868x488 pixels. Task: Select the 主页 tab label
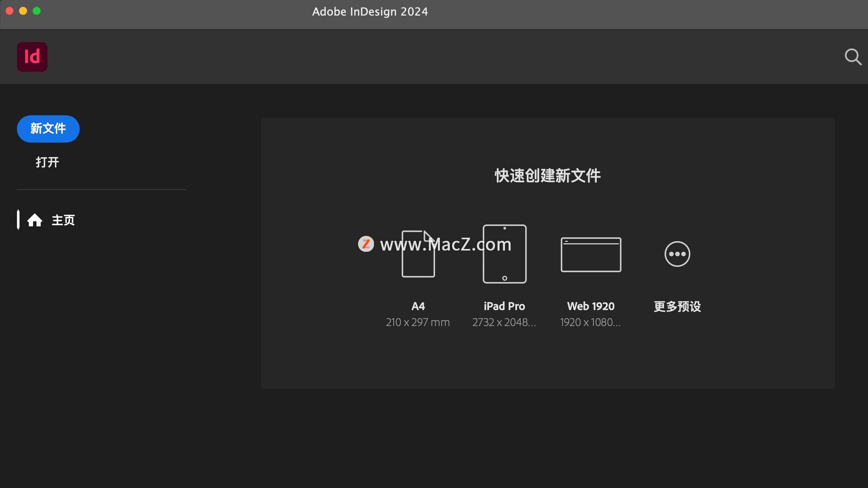(63, 220)
